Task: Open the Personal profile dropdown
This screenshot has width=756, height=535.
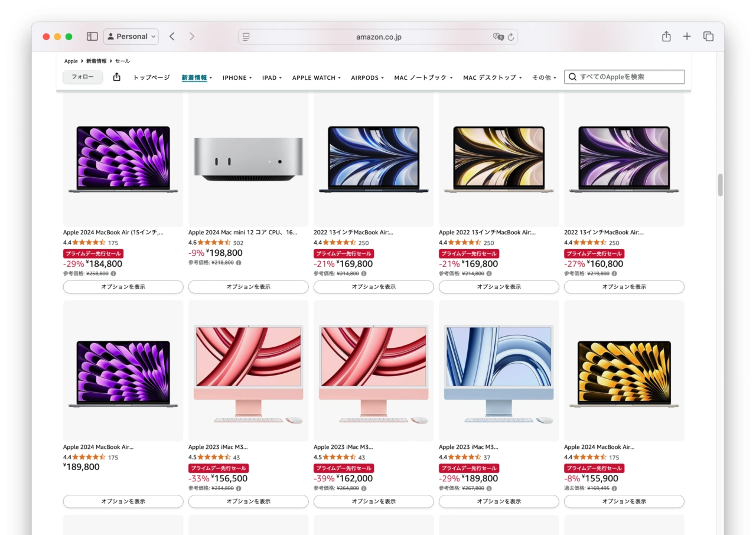Action: pyautogui.click(x=131, y=36)
